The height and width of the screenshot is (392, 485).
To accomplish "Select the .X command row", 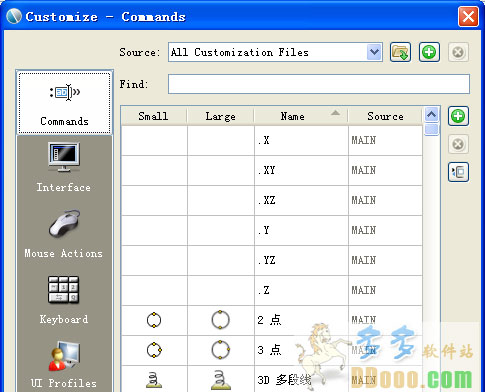I will pos(272,140).
